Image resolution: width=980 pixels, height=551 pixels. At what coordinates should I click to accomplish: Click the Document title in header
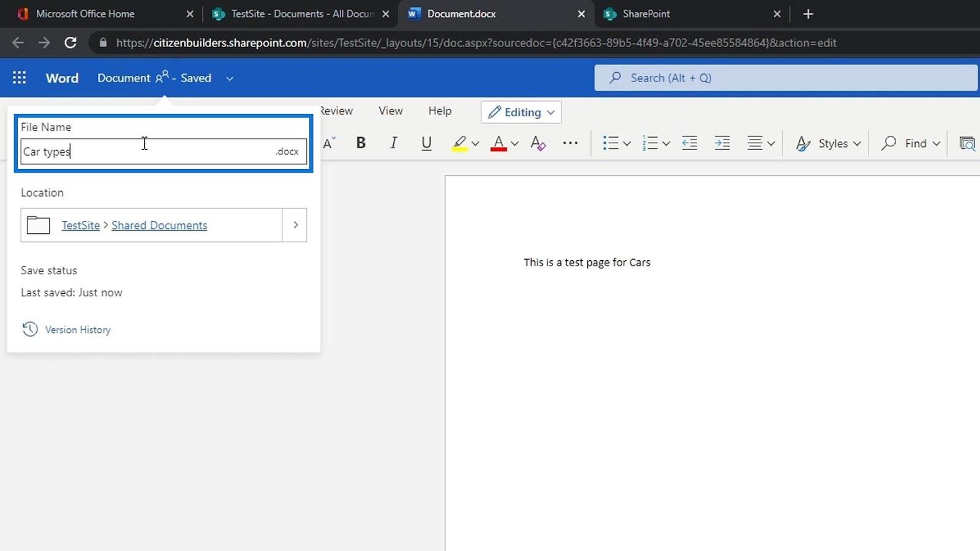(x=124, y=78)
